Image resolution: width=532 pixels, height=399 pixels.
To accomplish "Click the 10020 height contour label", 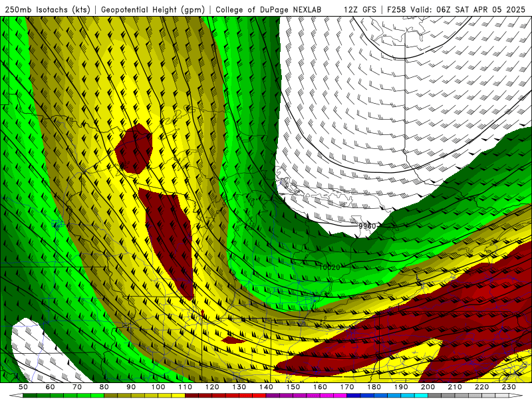I will pyautogui.click(x=329, y=267).
